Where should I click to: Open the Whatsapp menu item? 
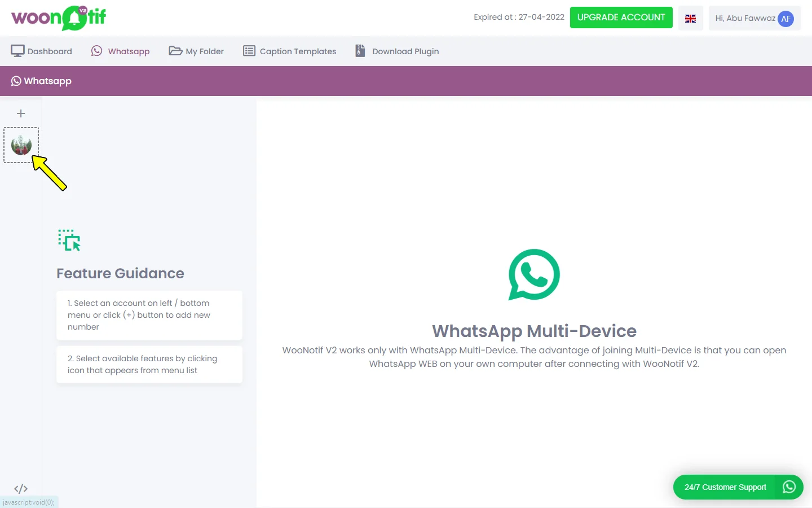point(121,51)
